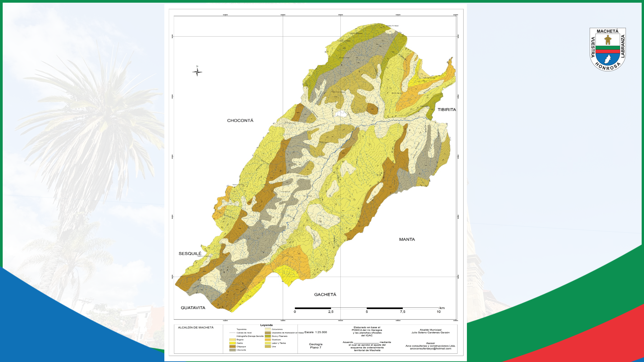Click the TIBIRITA municipality label

pyautogui.click(x=446, y=110)
